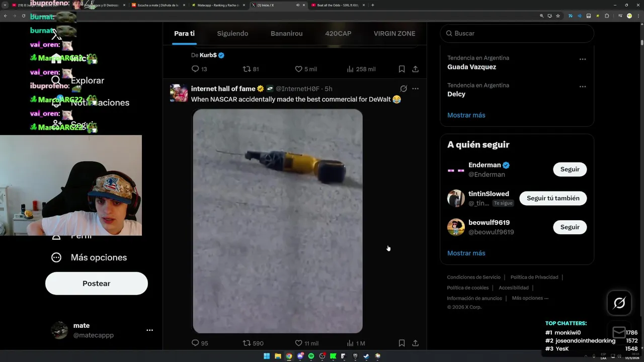Image resolution: width=644 pixels, height=362 pixels.
Task: Open more options on internet hall of fame post
Action: [x=415, y=88]
